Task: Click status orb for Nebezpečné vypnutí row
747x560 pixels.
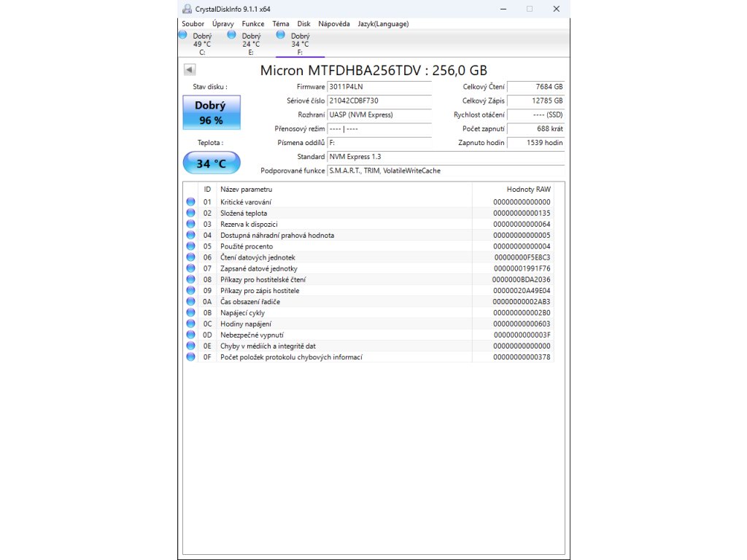Action: [190, 335]
